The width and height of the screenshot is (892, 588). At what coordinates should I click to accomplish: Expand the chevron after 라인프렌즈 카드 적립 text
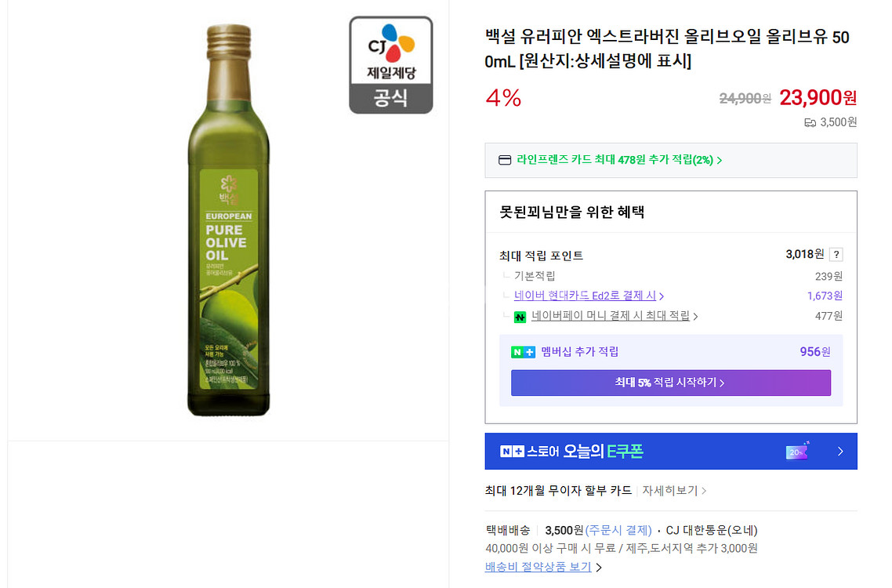coord(720,161)
